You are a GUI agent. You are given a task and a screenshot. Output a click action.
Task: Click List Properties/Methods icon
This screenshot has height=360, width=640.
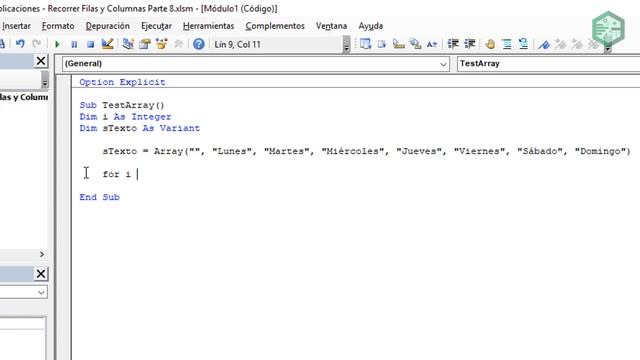tap(365, 44)
